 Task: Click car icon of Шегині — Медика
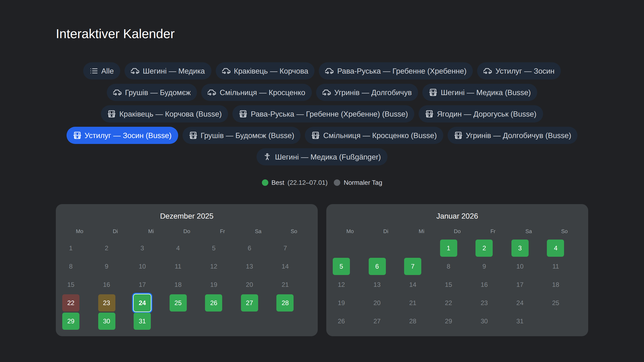(135, 71)
